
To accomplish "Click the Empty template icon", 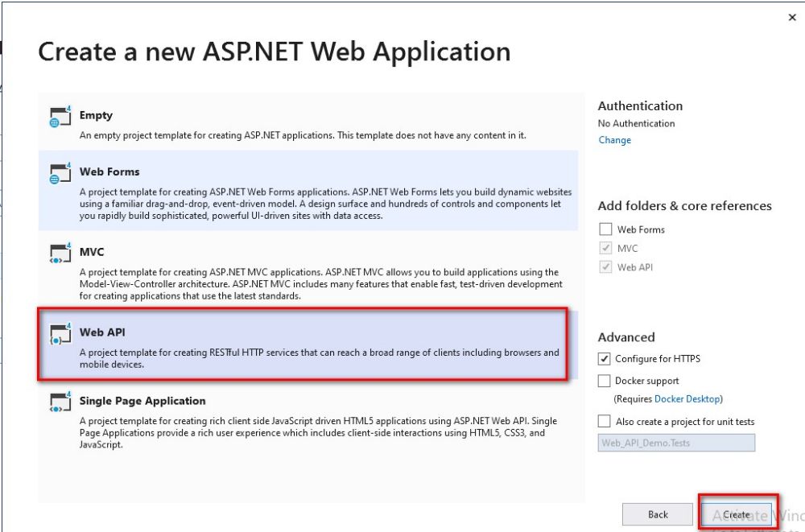I will 60,117.
